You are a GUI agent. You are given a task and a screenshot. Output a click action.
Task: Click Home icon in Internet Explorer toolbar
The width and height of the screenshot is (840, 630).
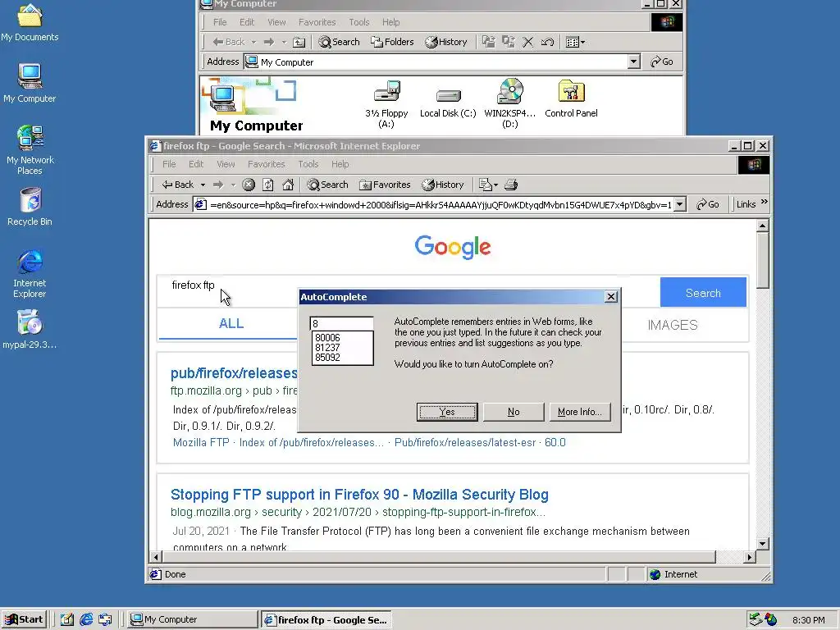click(288, 185)
